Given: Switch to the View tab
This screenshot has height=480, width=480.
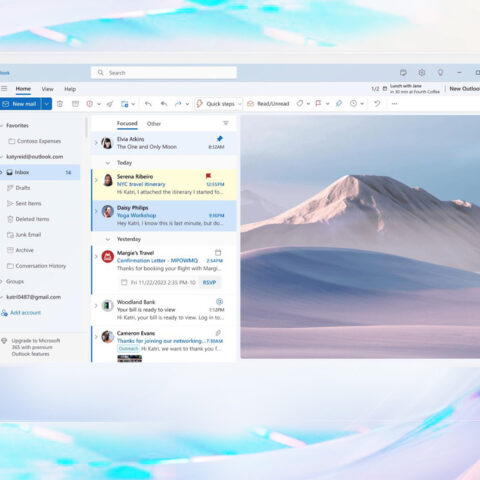Looking at the screenshot, I should click(x=47, y=89).
